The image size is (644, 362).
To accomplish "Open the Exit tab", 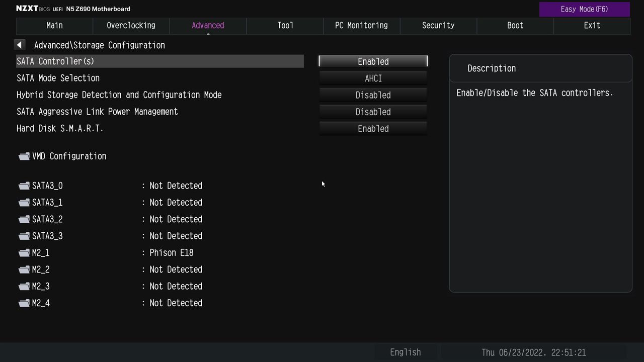I will tap(592, 26).
